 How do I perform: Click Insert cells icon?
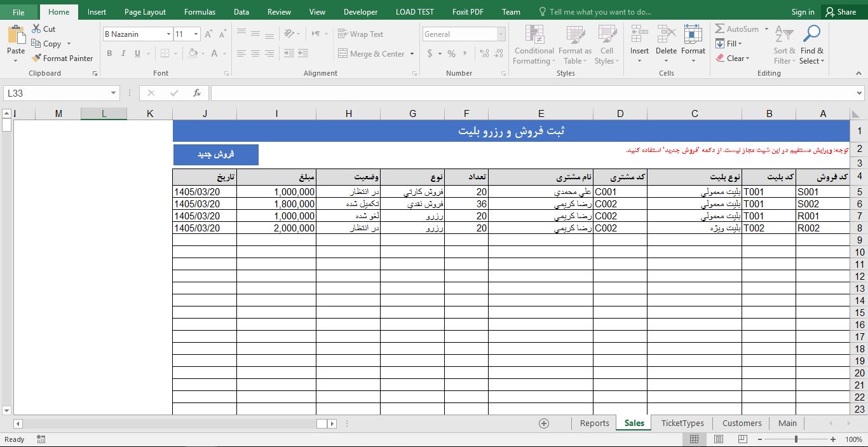[639, 34]
